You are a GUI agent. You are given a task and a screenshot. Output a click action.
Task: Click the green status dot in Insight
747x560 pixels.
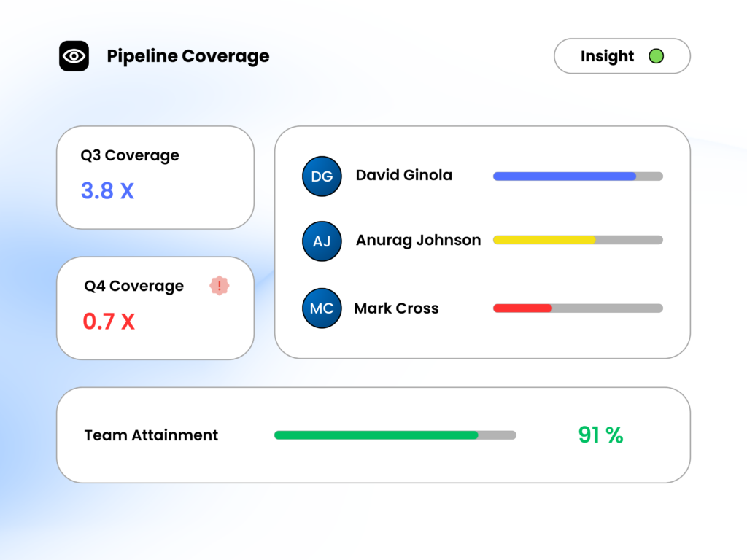pos(656,56)
